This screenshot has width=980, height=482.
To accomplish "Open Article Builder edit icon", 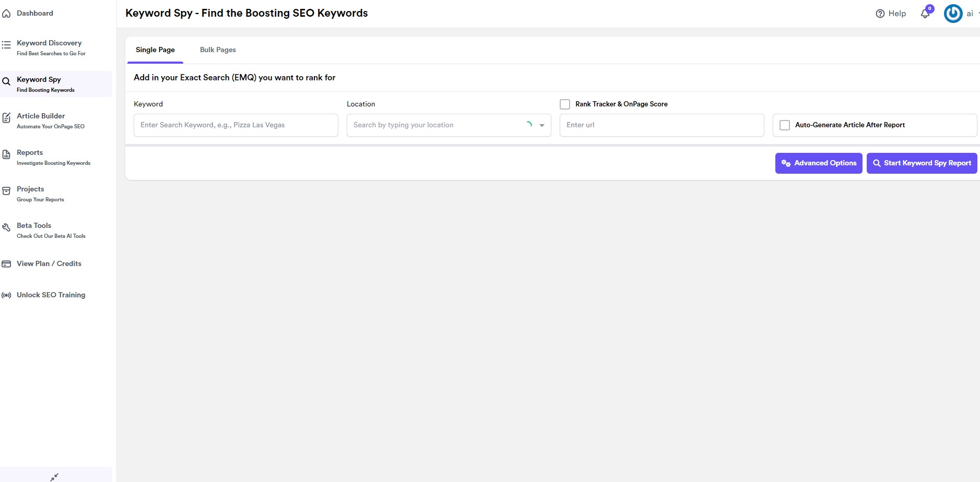I will click(x=6, y=118).
